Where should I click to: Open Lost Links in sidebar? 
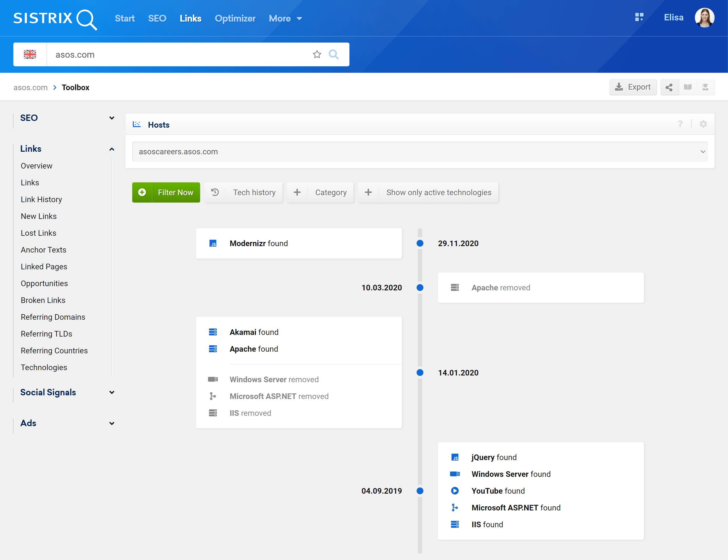coord(38,233)
